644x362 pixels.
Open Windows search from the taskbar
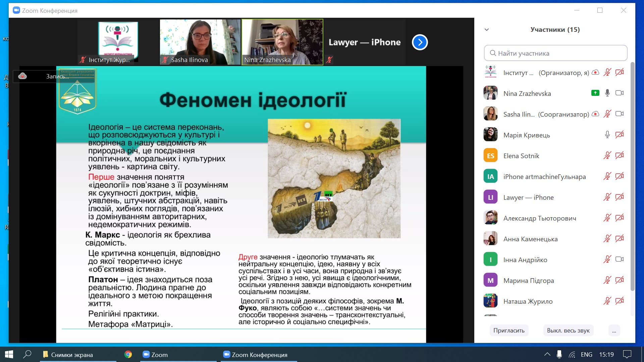click(x=27, y=354)
